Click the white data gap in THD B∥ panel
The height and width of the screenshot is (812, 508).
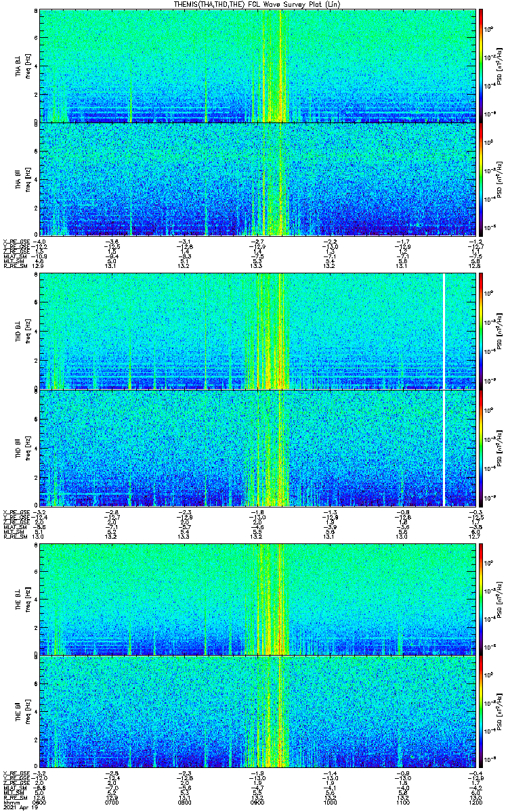444,448
